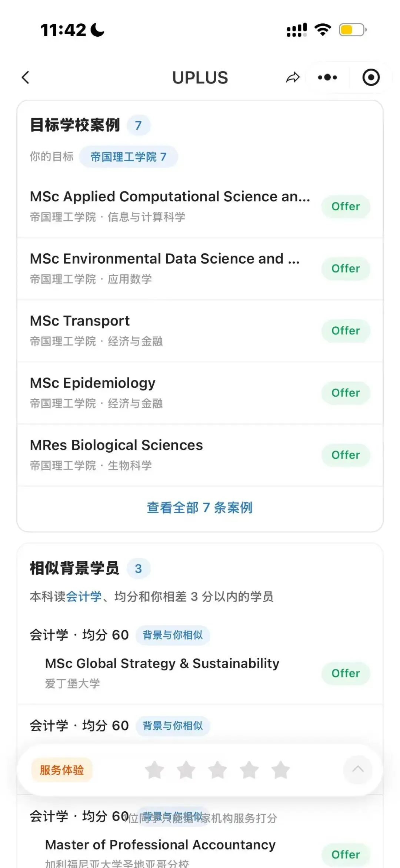Open MSc Global Strategy & Sustainability entry

200,673
